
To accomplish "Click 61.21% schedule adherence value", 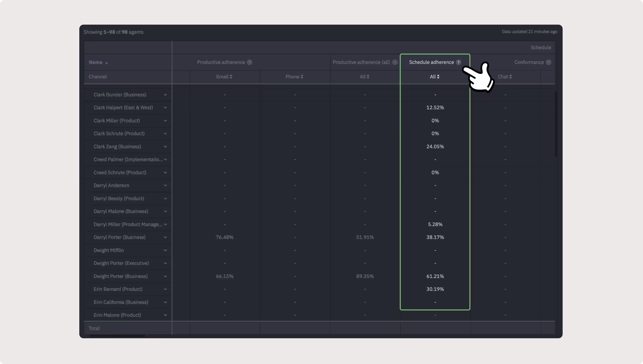I will 435,276.
